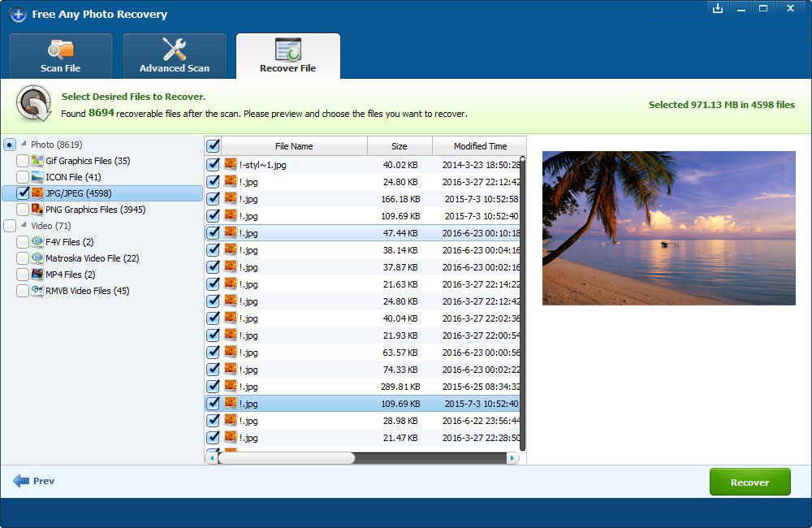Click the RMVB Video Files icon
The height and width of the screenshot is (528, 812).
(x=37, y=291)
